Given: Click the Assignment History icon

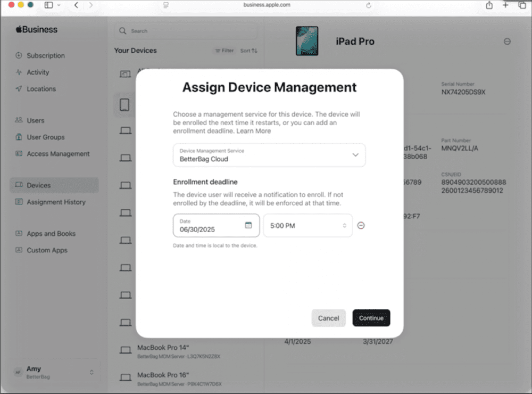Looking at the screenshot, I should [x=19, y=201].
